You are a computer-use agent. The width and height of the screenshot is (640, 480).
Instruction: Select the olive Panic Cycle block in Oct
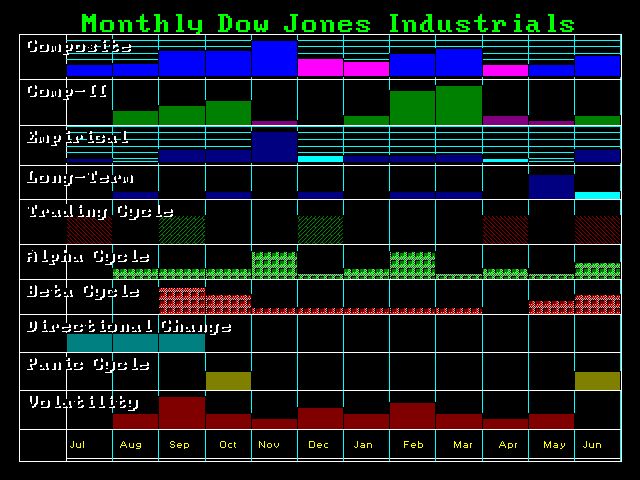click(x=228, y=381)
